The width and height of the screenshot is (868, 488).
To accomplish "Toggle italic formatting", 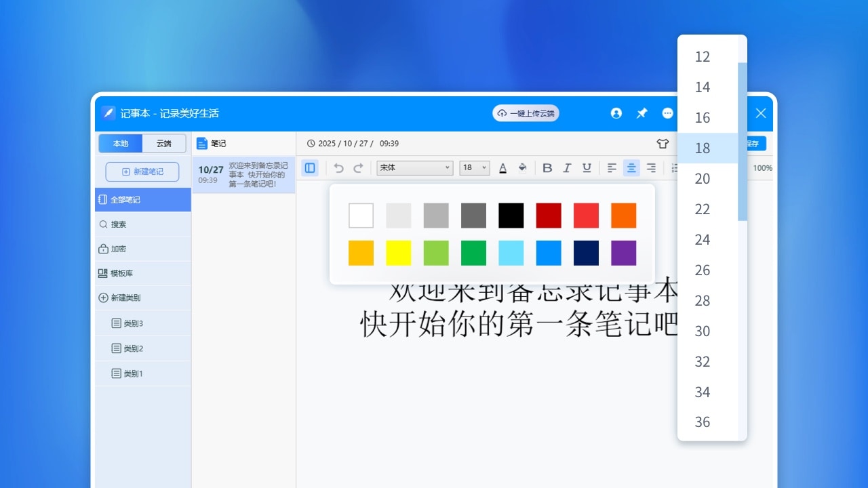I will 567,167.
